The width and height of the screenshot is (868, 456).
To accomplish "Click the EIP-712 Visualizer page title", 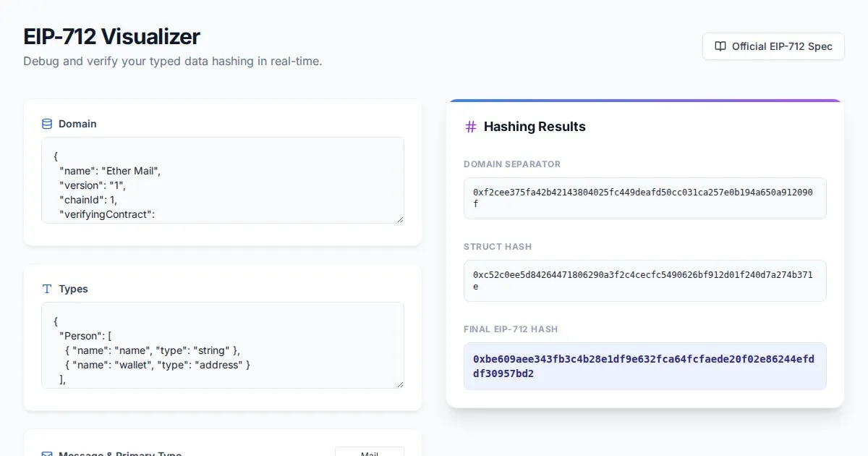I will 111,36.
